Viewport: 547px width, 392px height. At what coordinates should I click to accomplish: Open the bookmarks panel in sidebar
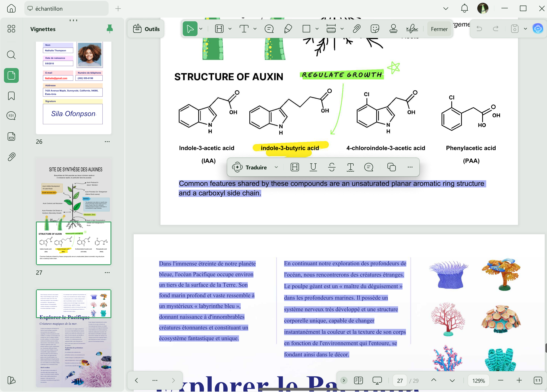[x=11, y=96]
